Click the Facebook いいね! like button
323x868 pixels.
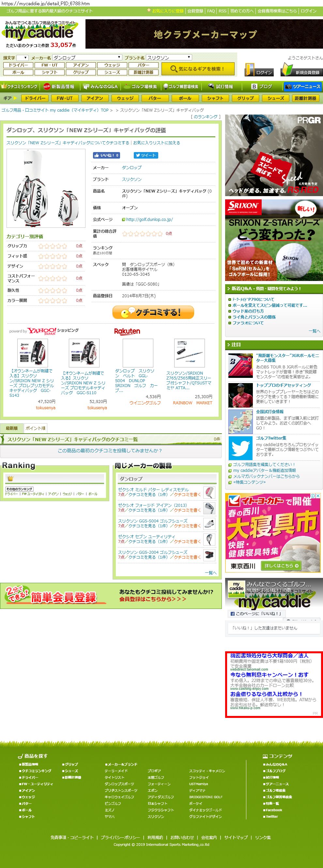tap(106, 155)
